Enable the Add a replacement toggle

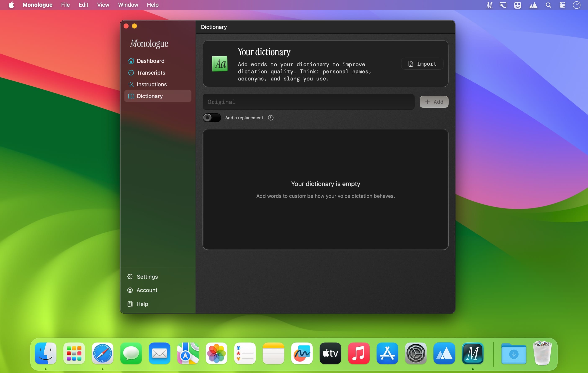pyautogui.click(x=212, y=118)
